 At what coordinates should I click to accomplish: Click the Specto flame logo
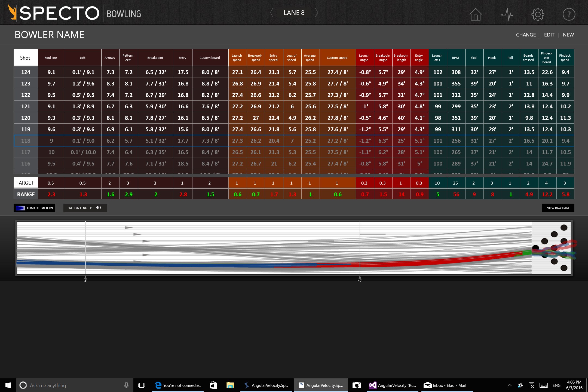coord(12,13)
